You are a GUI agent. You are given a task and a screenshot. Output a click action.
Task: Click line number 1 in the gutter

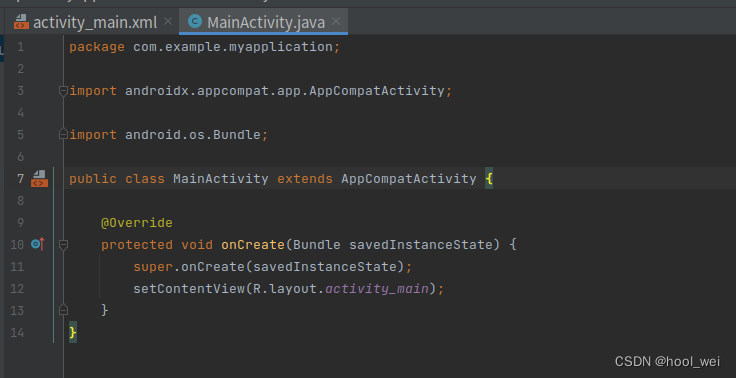20,47
